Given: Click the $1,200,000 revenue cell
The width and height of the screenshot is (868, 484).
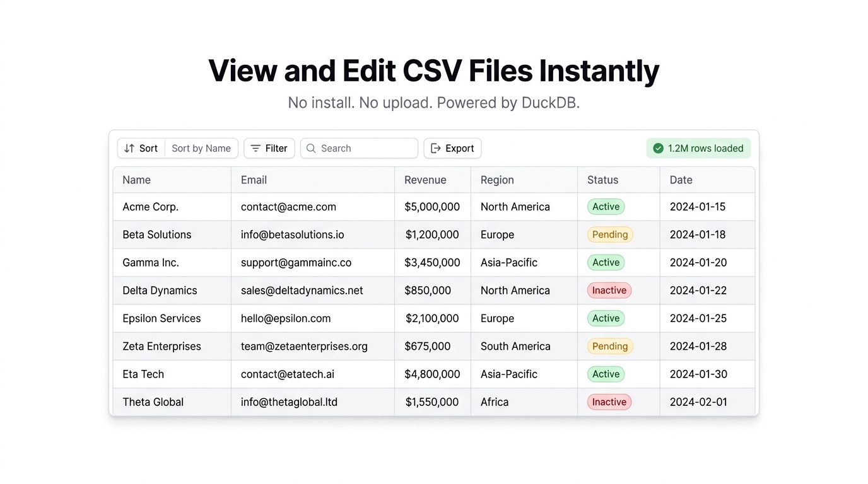Looking at the screenshot, I should point(433,234).
